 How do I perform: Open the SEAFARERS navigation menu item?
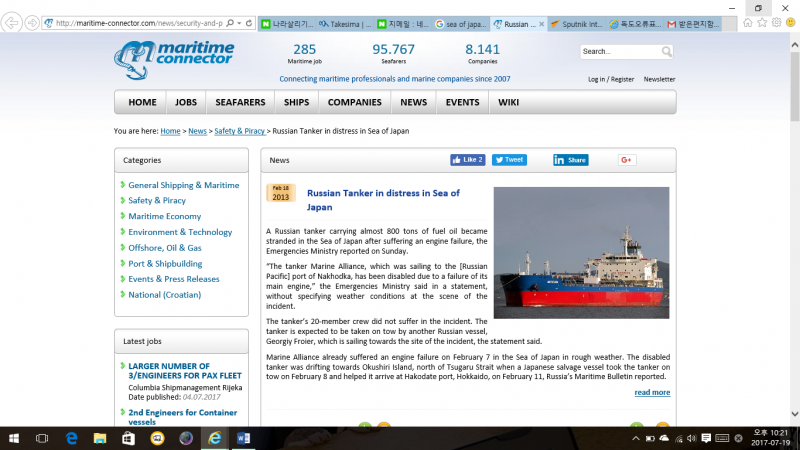[240, 102]
